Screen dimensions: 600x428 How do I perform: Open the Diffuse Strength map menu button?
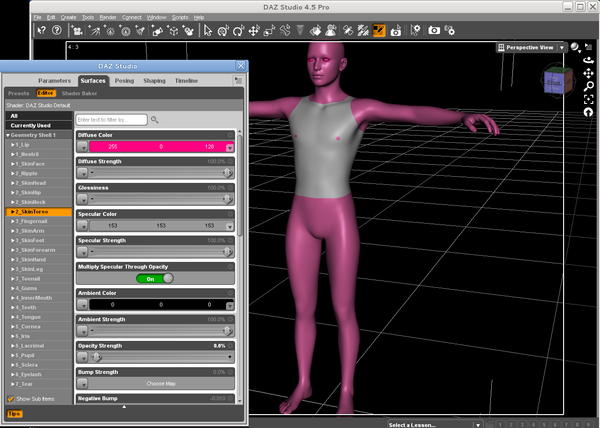tap(83, 173)
